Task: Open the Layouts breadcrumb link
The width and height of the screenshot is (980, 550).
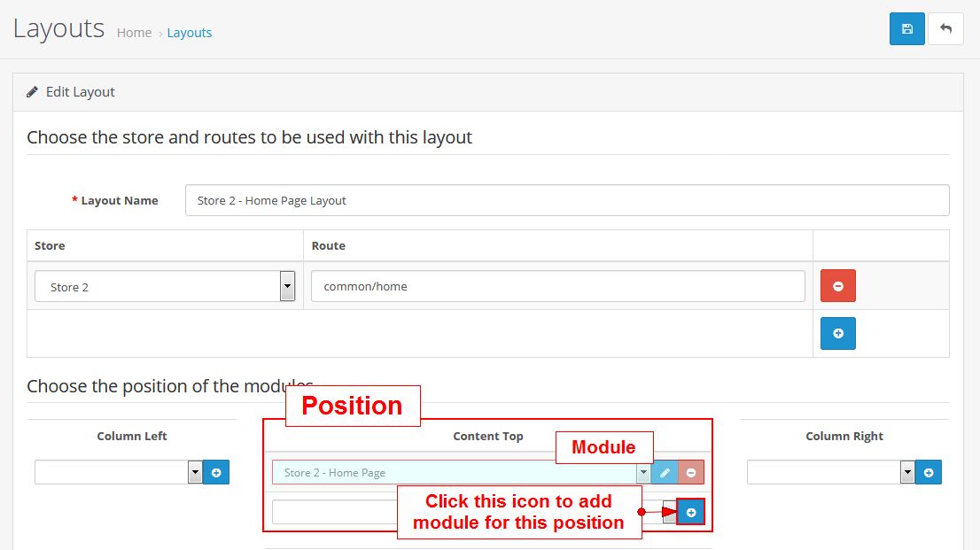Action: (x=190, y=33)
